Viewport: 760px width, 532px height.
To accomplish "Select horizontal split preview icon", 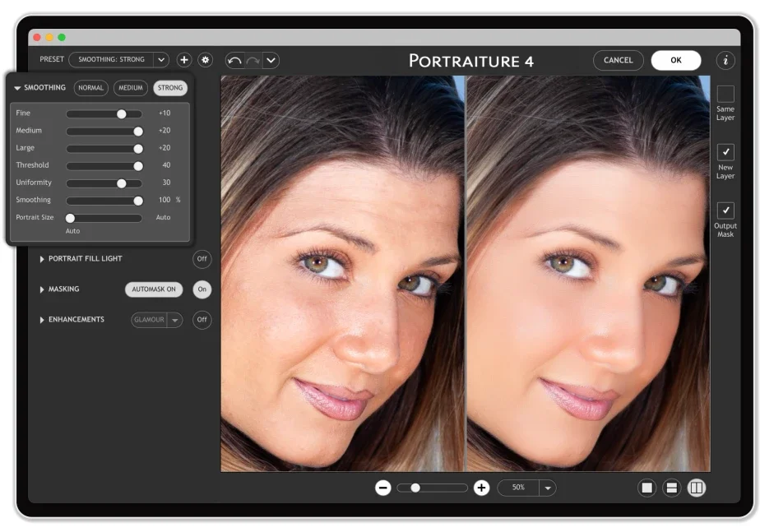I will coord(672,488).
